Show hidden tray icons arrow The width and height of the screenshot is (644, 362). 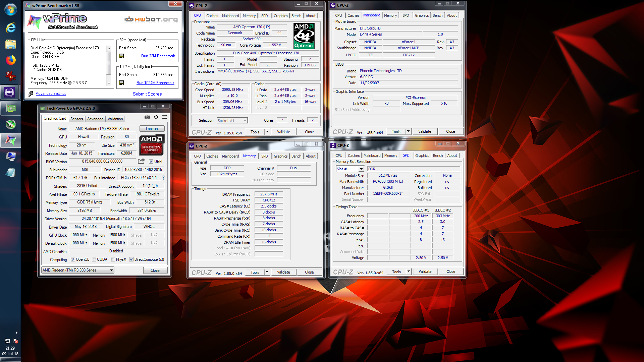click(16, 333)
